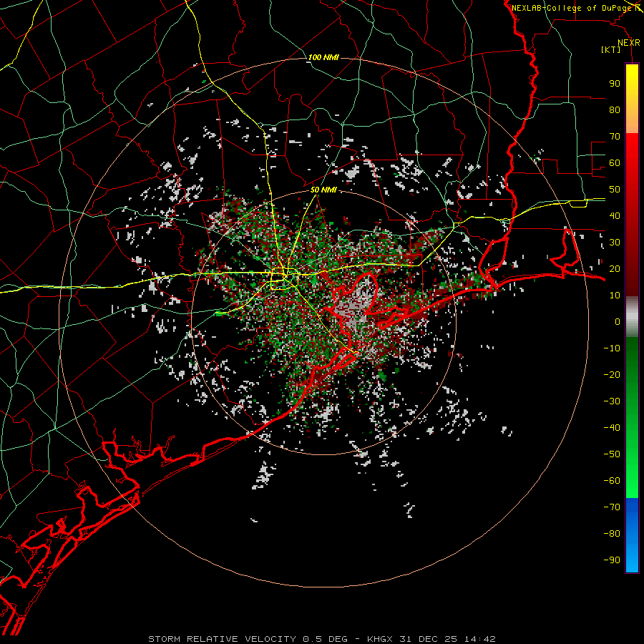The width and height of the screenshot is (644, 644).
Task: Click the 50 NMI range ring label
Action: click(x=323, y=190)
